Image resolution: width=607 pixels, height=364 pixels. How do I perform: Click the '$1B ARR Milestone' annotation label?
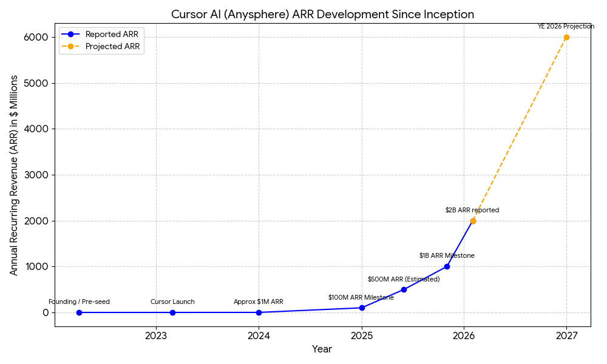point(447,255)
